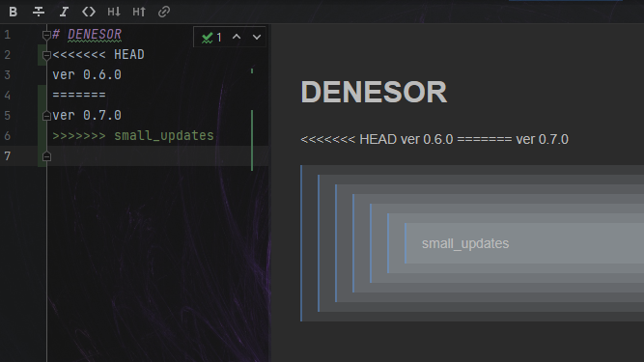Collapse the fold marker on line 2
This screenshot has width=644, height=362.
46,55
